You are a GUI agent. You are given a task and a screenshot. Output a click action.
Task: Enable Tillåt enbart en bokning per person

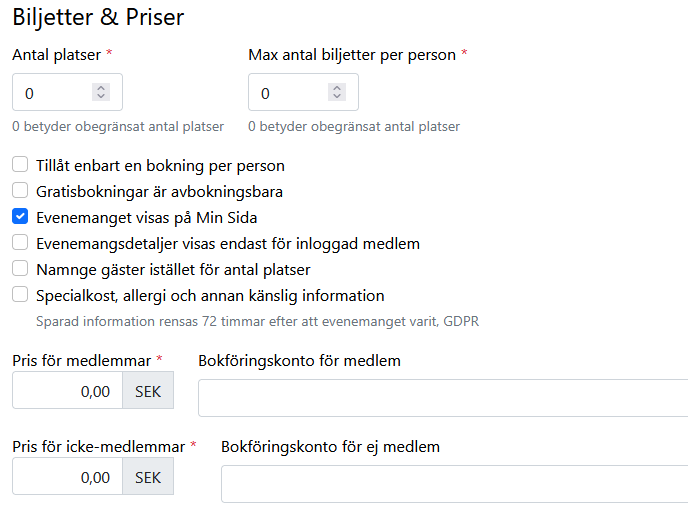click(x=20, y=165)
